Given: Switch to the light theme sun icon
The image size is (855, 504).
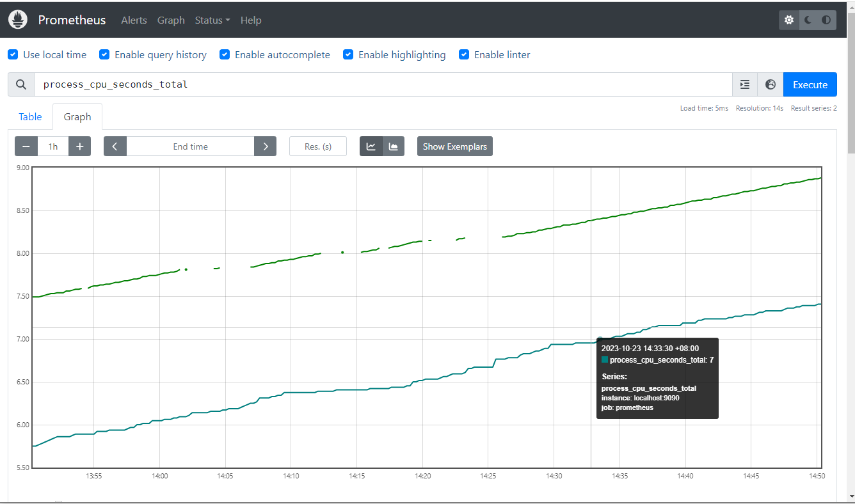Looking at the screenshot, I should point(789,20).
